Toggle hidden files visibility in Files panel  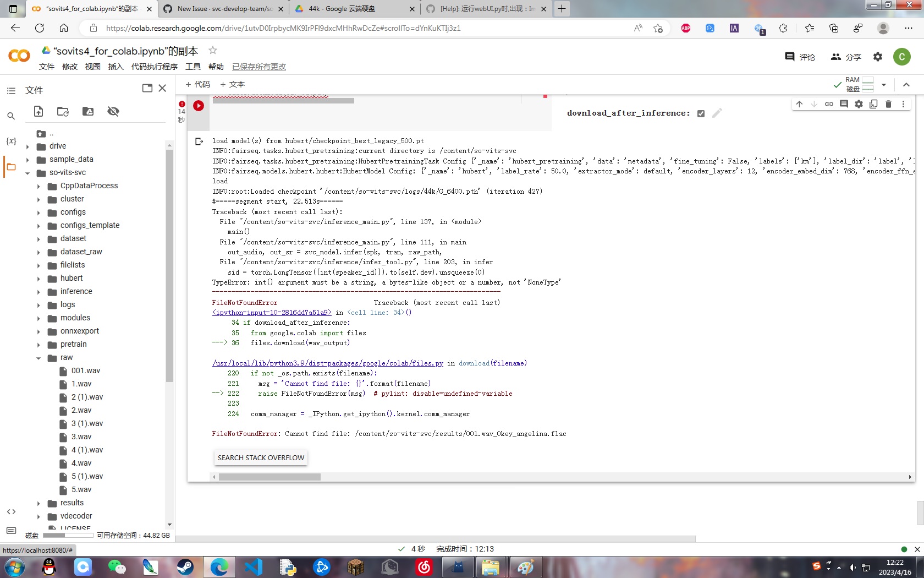tap(113, 111)
